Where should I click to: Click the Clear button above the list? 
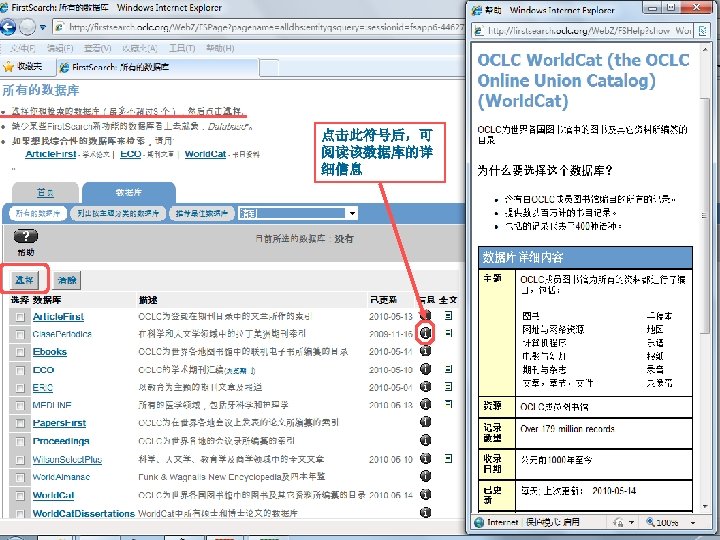tap(67, 280)
